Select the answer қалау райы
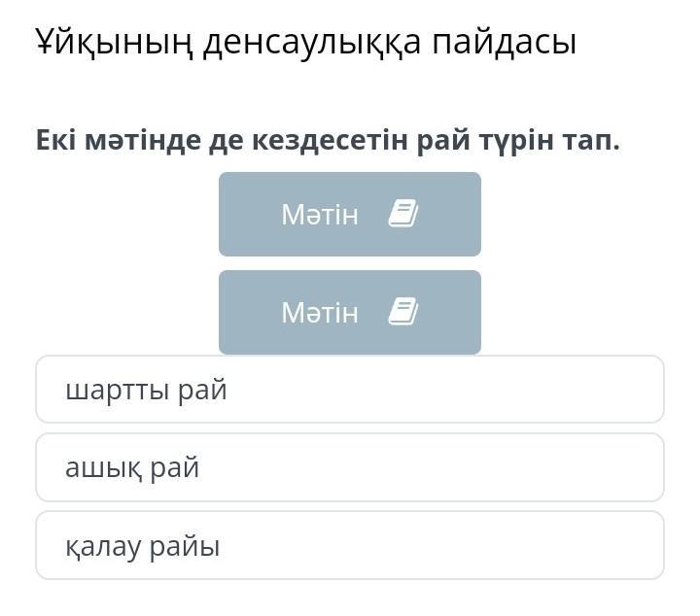Viewport: 700px width, 616px height. 350,545
